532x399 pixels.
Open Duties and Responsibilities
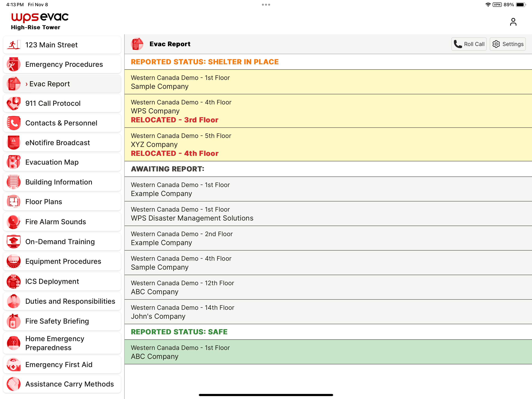[x=62, y=301]
